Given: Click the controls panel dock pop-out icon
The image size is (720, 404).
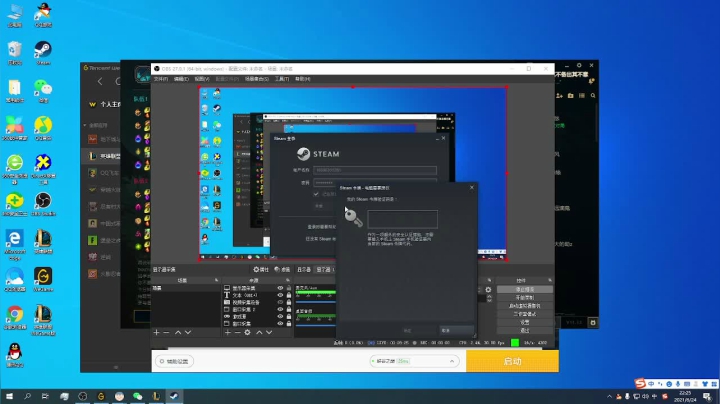Looking at the screenshot, I should click(x=550, y=280).
